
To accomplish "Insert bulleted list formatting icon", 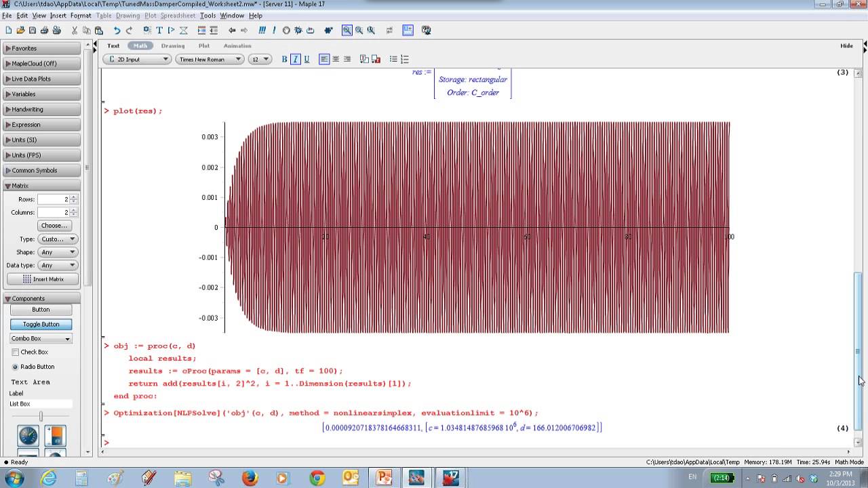I will coord(393,59).
